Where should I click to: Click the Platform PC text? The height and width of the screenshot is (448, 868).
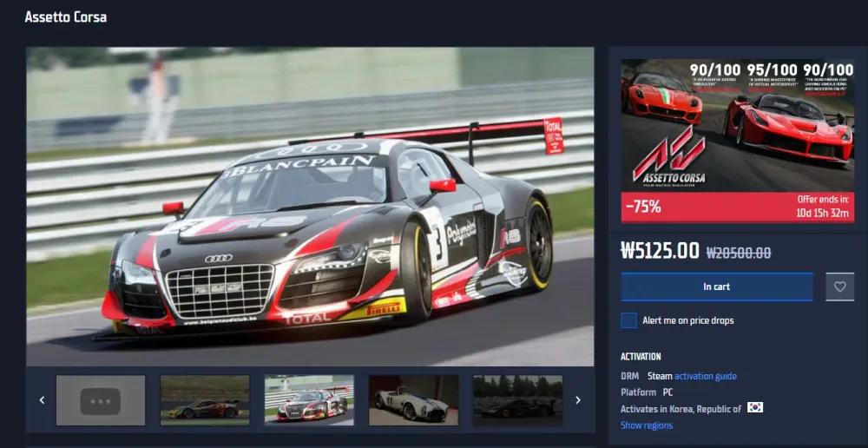pos(647,392)
